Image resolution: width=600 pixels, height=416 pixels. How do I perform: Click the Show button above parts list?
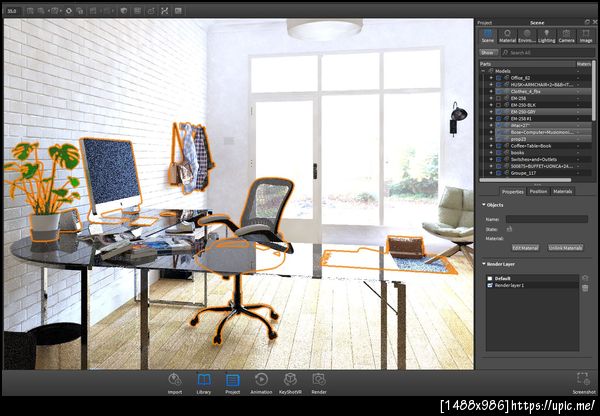[488, 52]
